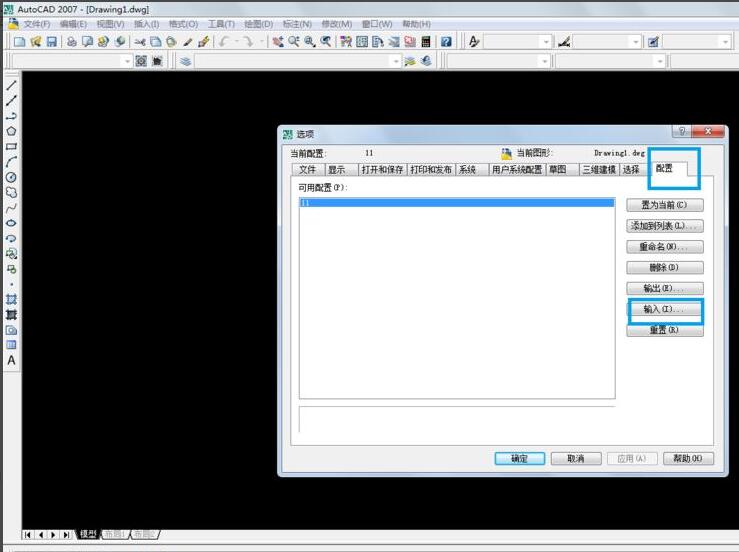Screen dimensions: 739x552
Task: Open the Linetype control dropdown
Action: pos(660,61)
